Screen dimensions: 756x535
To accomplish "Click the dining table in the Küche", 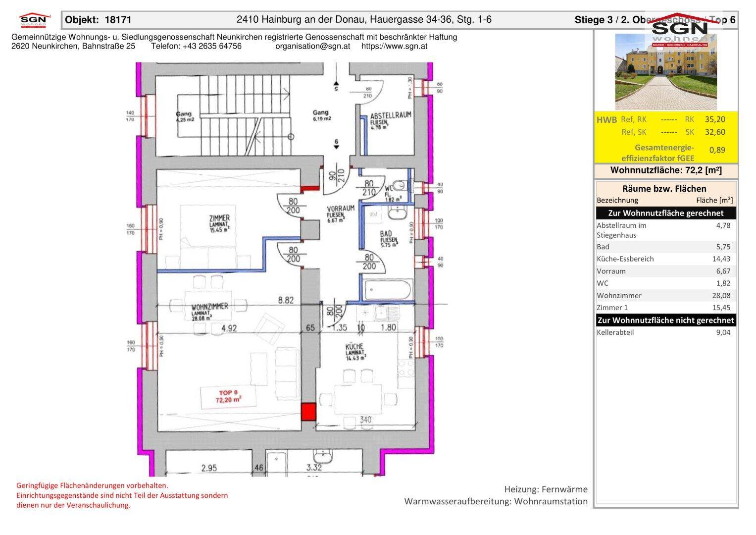I will point(358,399).
